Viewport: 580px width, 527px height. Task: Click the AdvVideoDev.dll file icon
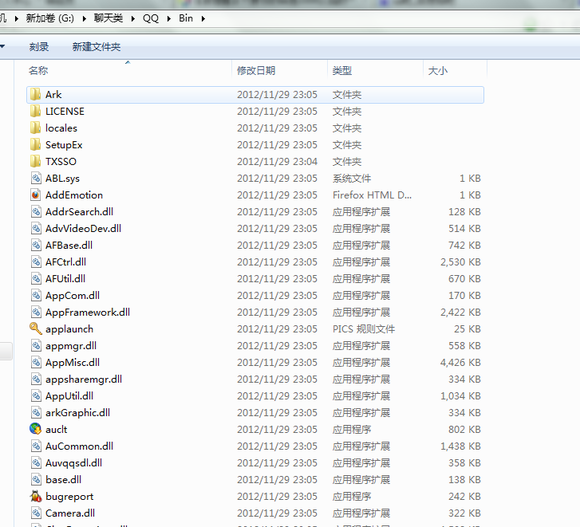tap(36, 228)
